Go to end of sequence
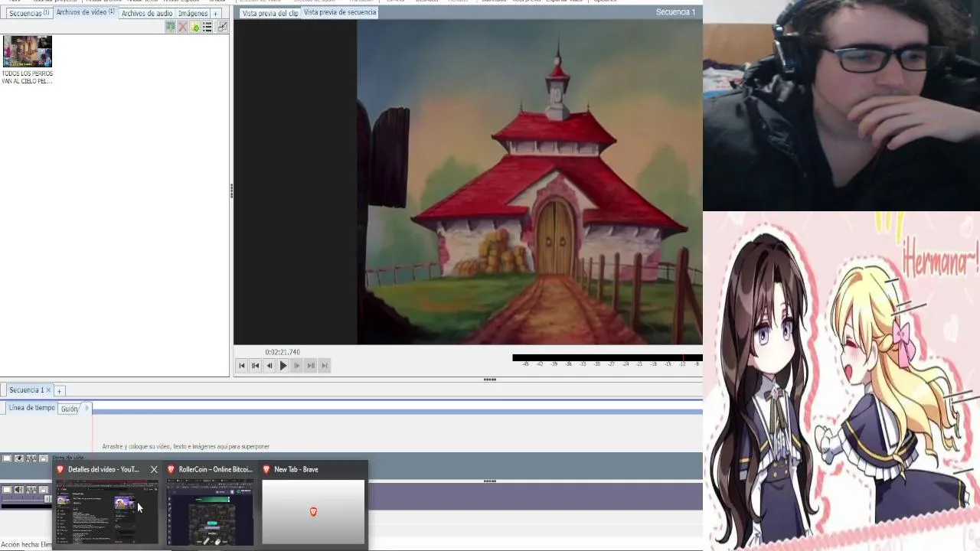This screenshot has width=980, height=551. tap(325, 366)
